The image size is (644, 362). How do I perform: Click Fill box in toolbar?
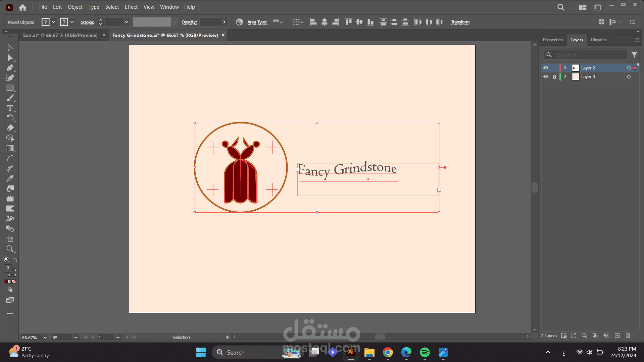coord(8,268)
